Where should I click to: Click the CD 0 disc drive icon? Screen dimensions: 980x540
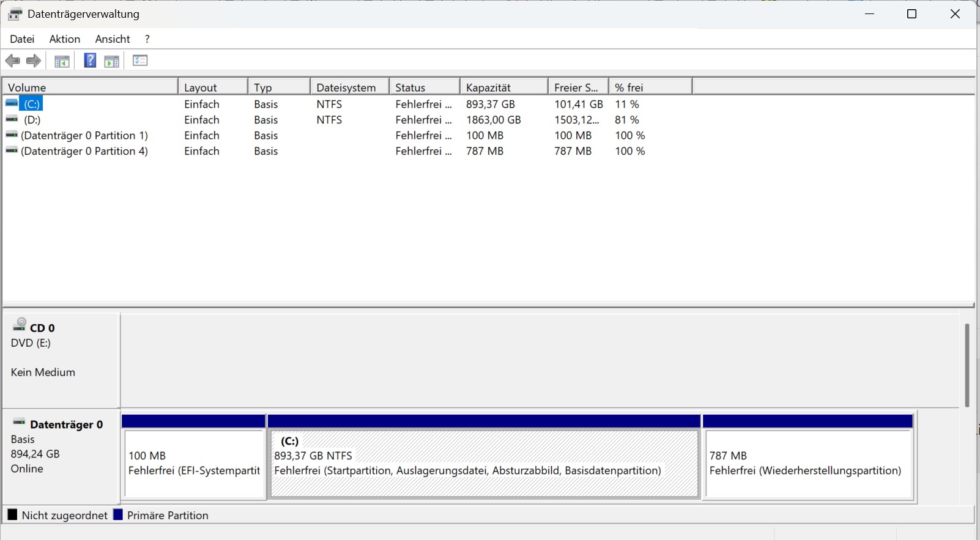coord(20,324)
